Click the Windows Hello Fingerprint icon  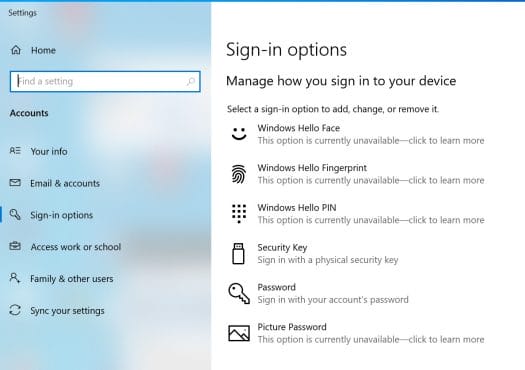[239, 174]
